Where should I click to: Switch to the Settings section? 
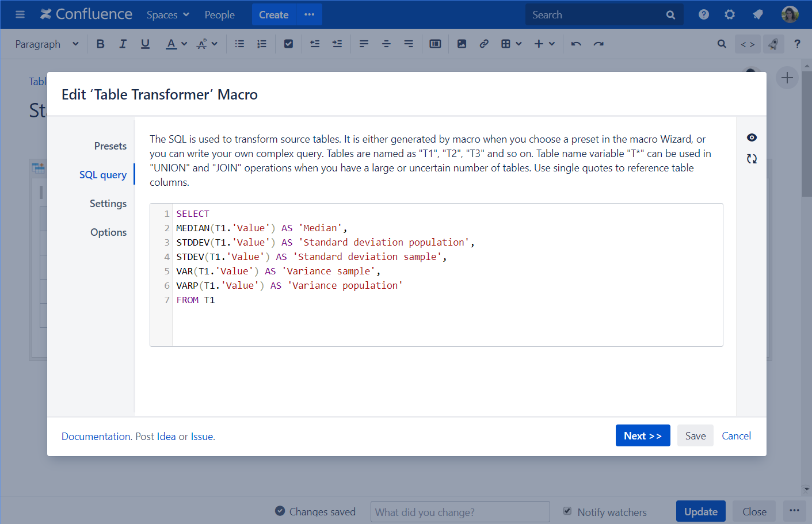[x=108, y=203]
